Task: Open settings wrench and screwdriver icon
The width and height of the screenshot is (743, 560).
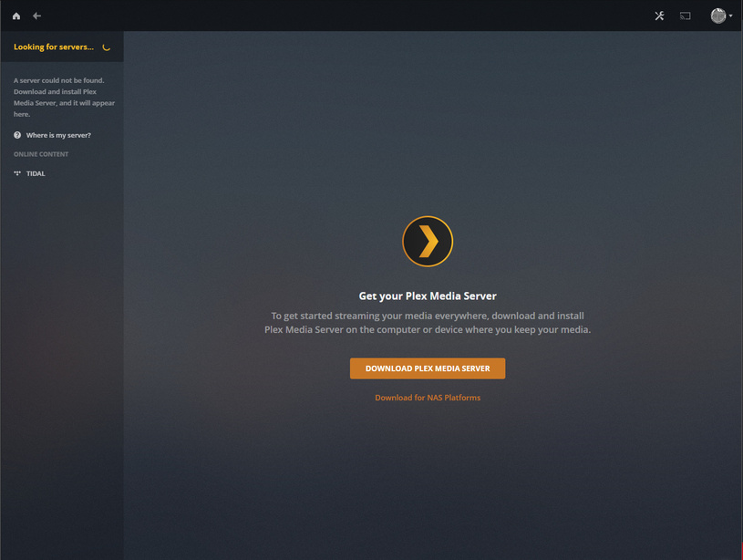Action: pos(659,16)
